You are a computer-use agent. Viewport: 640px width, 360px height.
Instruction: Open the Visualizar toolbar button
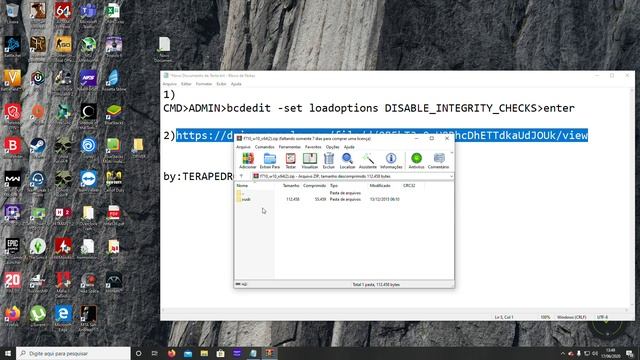pos(309,160)
